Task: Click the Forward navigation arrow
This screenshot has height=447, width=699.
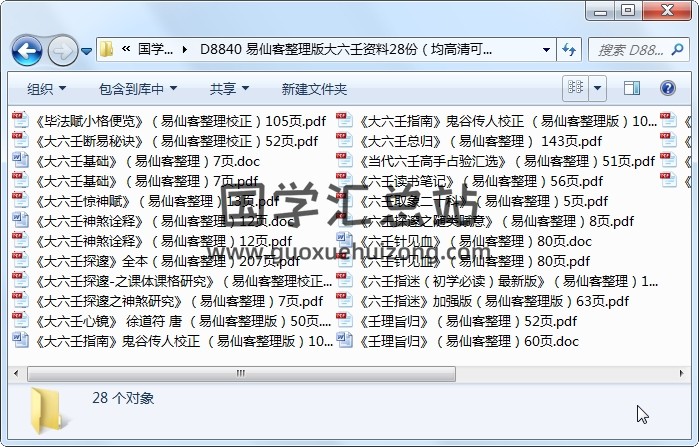Action: pos(62,51)
